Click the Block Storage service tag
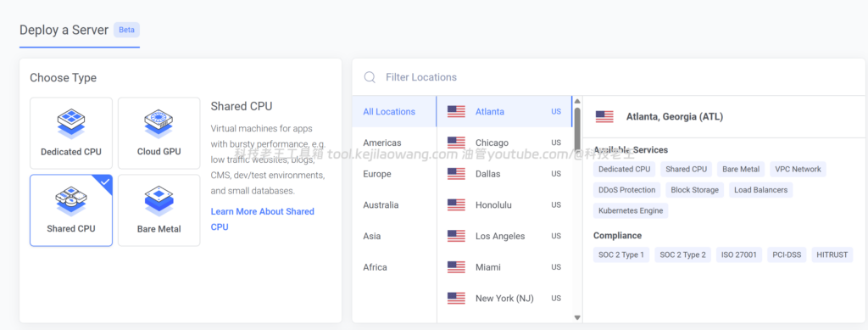 point(695,190)
